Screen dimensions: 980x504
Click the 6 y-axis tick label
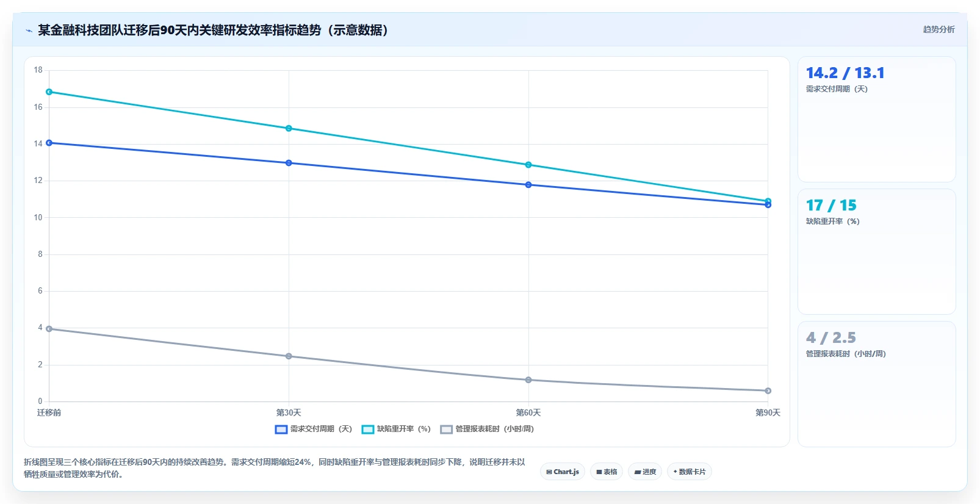40,291
